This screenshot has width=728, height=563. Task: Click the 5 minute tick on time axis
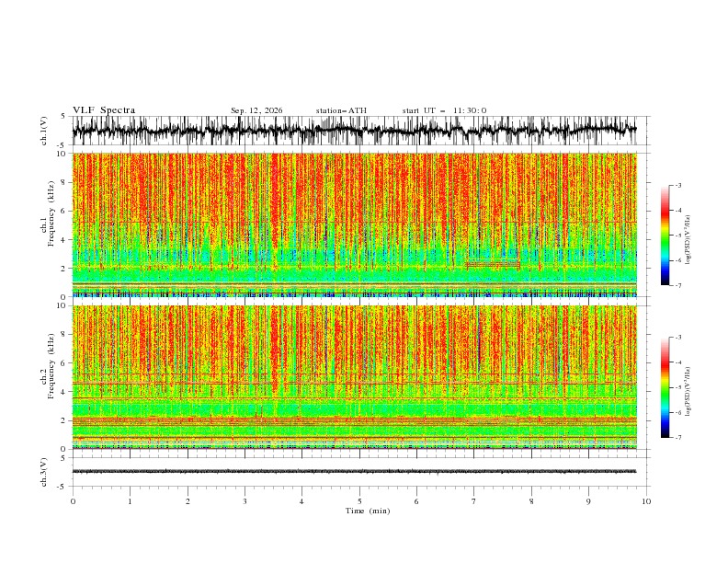pos(359,501)
